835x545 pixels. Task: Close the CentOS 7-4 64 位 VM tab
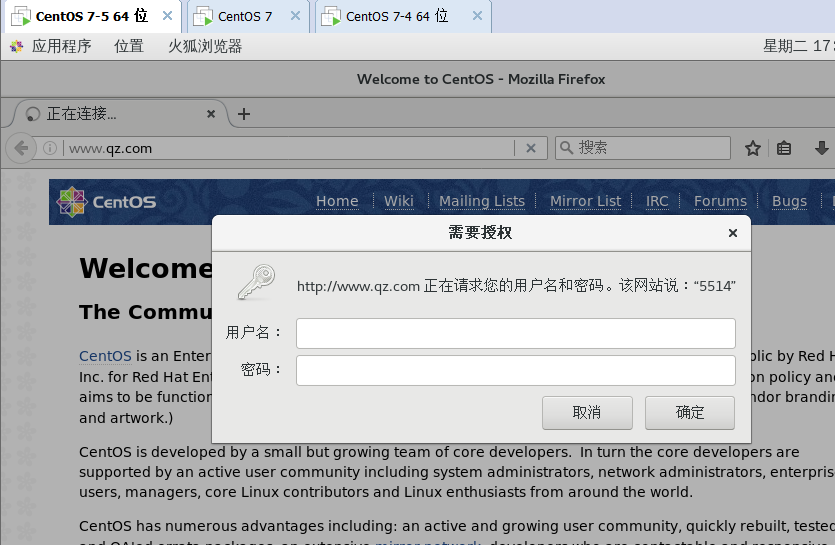[x=477, y=16]
